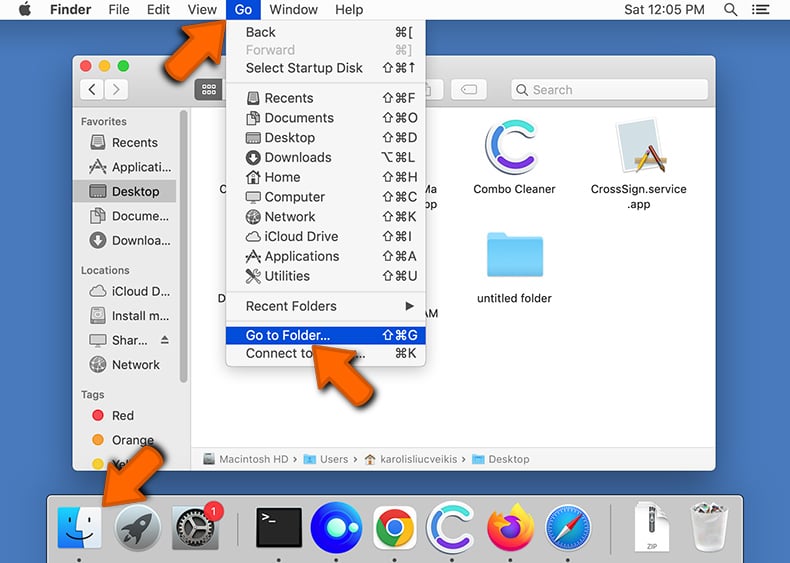Select the Orange tag in sidebar
Screen dimensions: 790x563
pyautogui.click(x=124, y=440)
